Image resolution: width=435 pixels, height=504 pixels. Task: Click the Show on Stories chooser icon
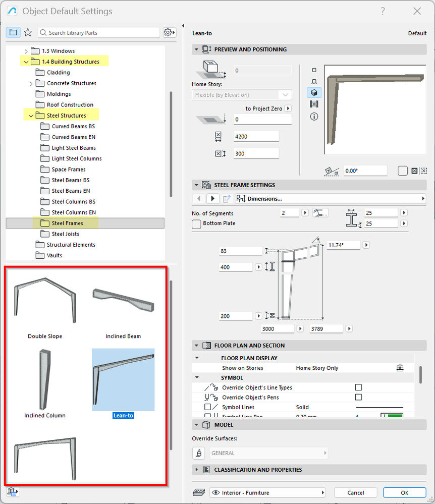[400, 368]
